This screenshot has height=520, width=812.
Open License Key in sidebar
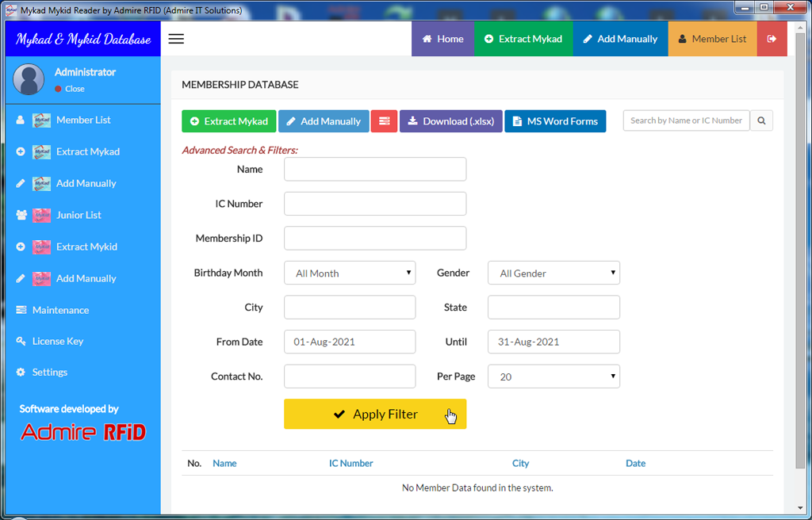(57, 341)
